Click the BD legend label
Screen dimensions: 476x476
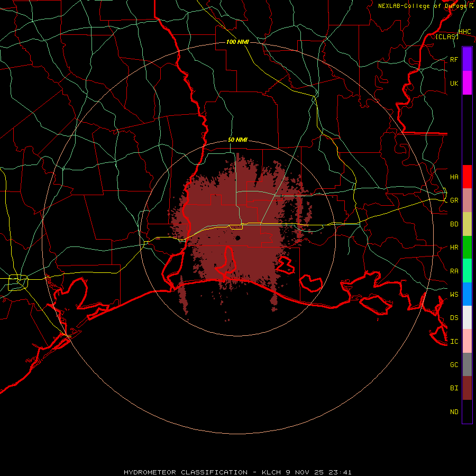point(454,224)
